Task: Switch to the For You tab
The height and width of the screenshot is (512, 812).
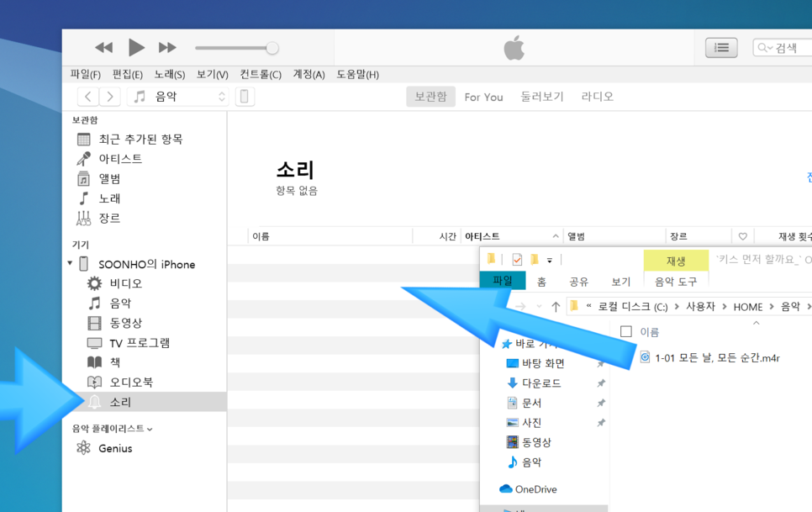Action: (483, 97)
